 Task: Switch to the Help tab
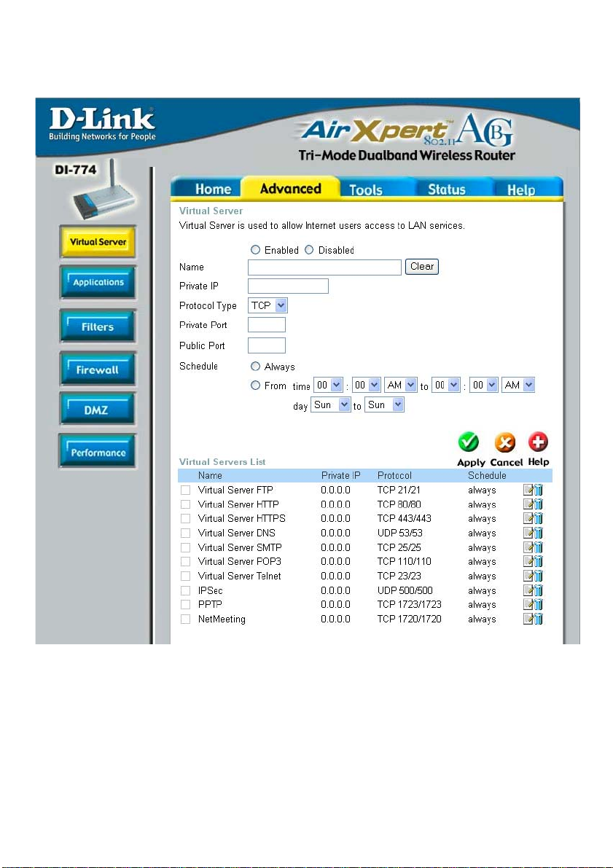pos(521,190)
